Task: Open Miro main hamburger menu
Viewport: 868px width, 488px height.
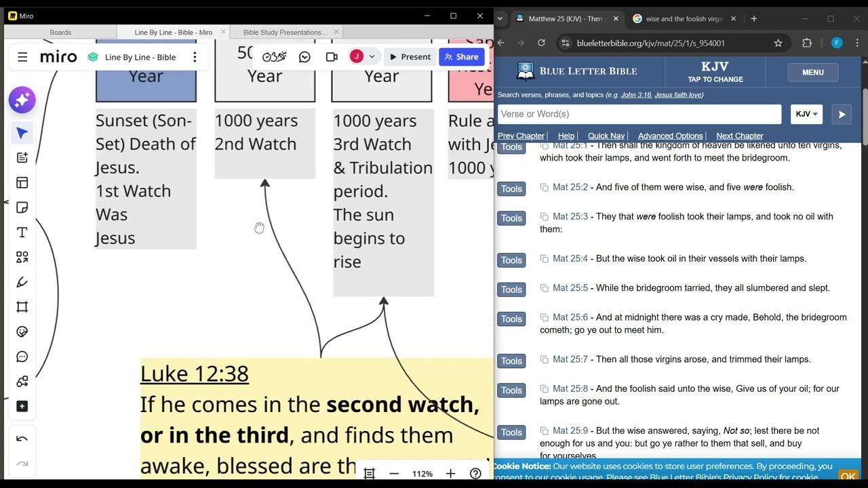Action: [x=22, y=58]
